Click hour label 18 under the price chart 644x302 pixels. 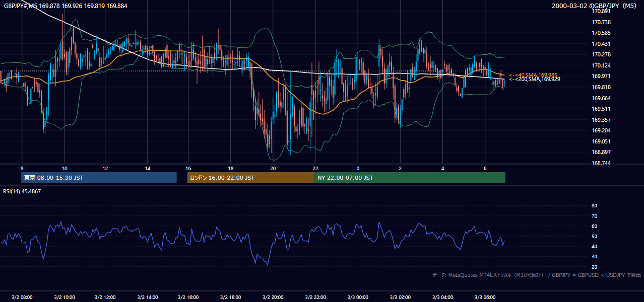tap(231, 168)
